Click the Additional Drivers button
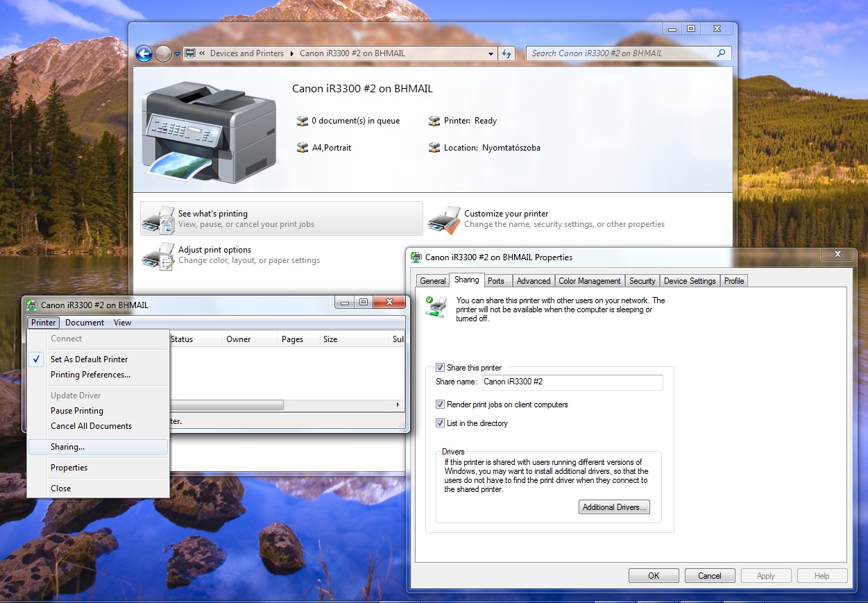868x603 pixels. pos(614,507)
